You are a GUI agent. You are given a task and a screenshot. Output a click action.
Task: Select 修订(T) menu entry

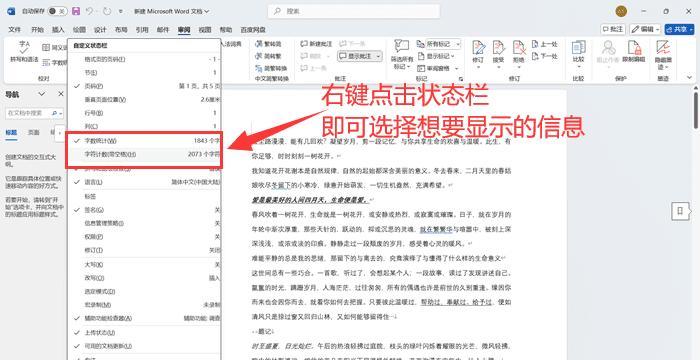point(144,251)
